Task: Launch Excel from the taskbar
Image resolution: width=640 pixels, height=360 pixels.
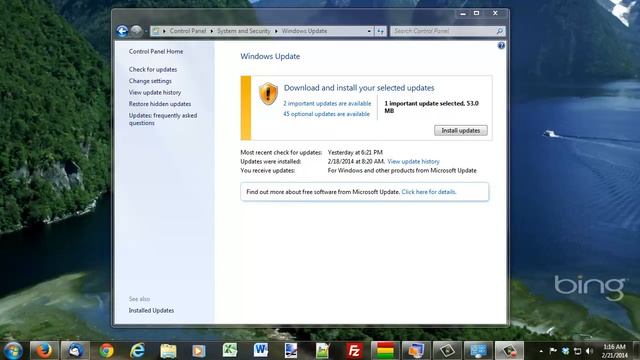Action: tap(230, 351)
